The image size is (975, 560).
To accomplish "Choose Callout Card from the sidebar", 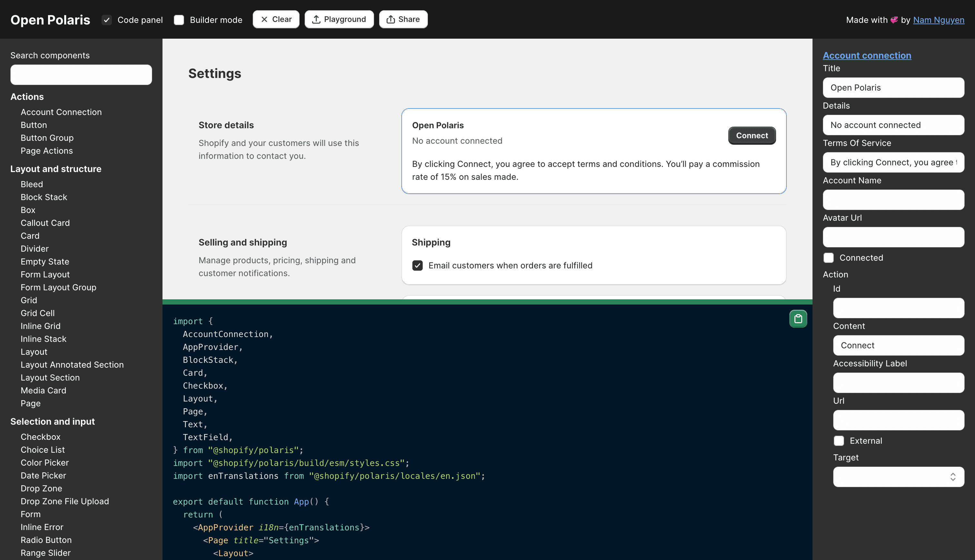I will [45, 223].
